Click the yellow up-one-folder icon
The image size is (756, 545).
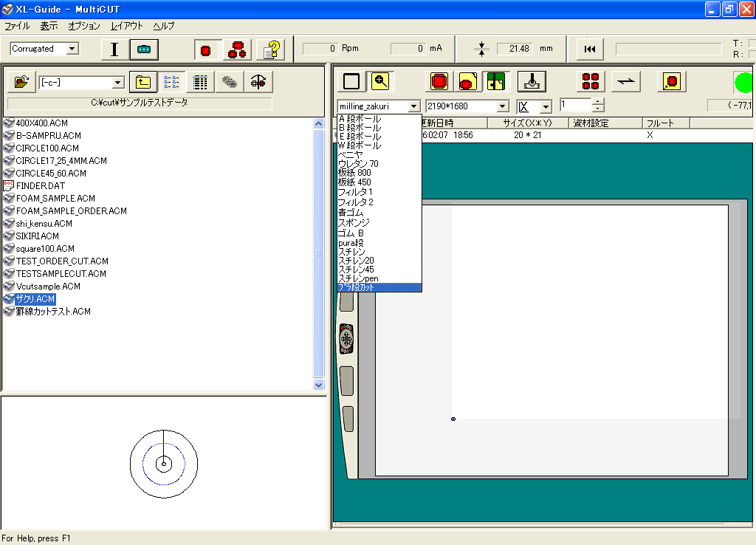pos(143,82)
